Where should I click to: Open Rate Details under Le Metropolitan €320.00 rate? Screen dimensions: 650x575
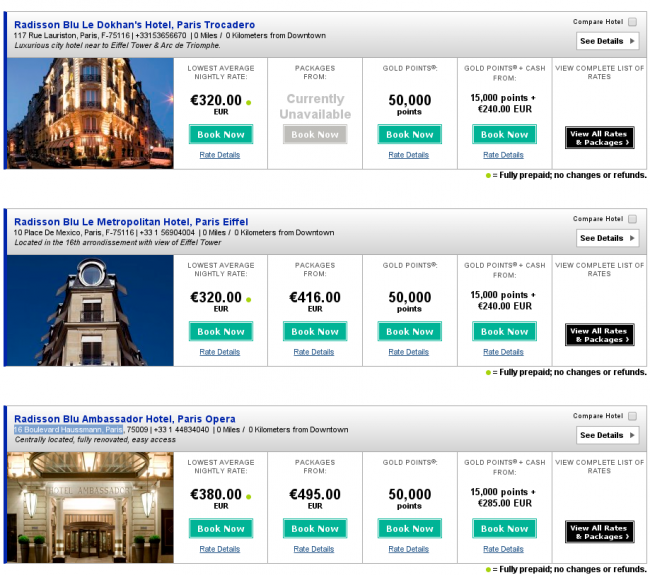click(220, 352)
